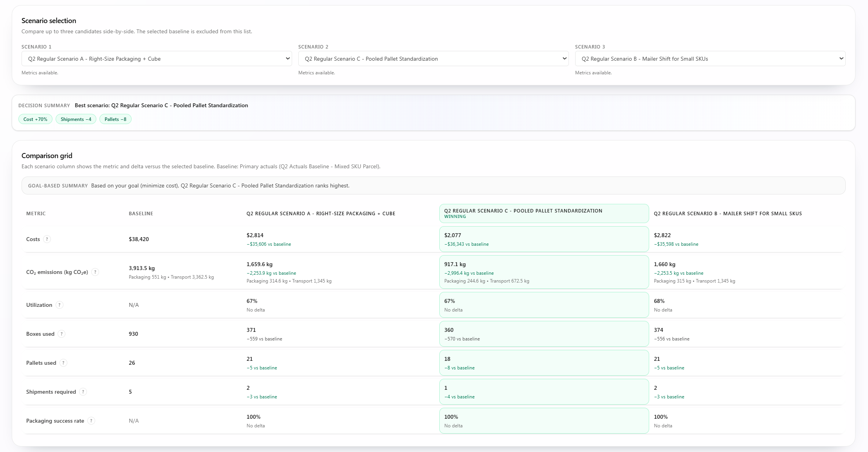The image size is (868, 452).
Task: Click the help icon beside Boxes used
Action: tap(61, 334)
